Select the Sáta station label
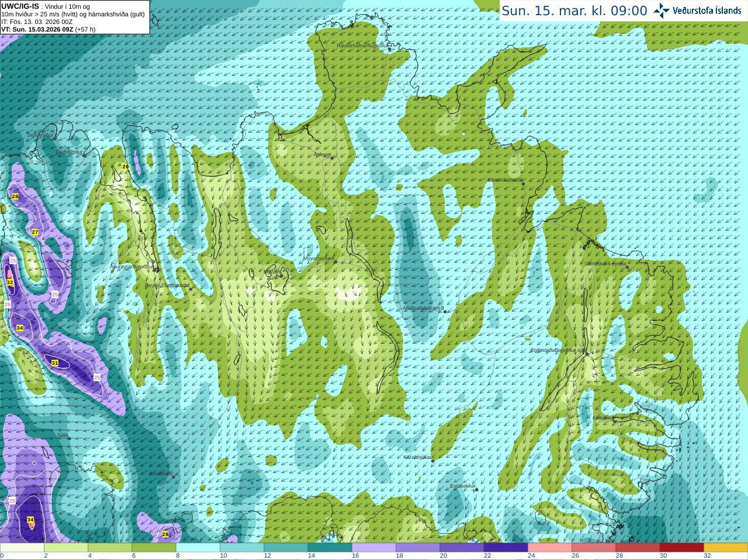The width and height of the screenshot is (748, 560). click(x=63, y=435)
